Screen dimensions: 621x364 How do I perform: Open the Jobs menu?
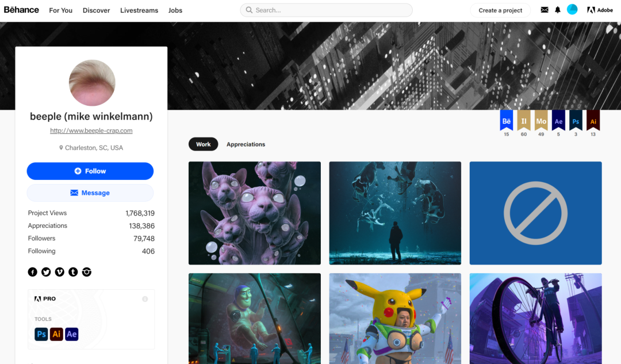(175, 10)
